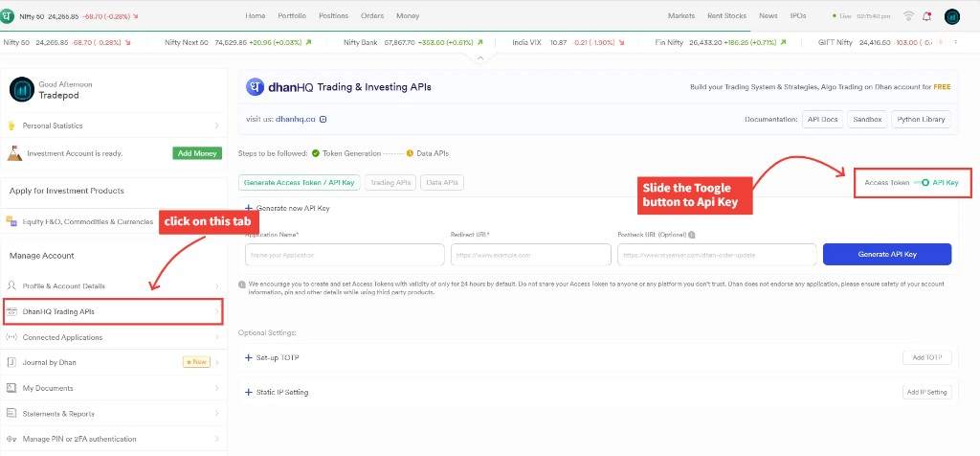Click the plus icon beside Set-up TOTP

[248, 357]
